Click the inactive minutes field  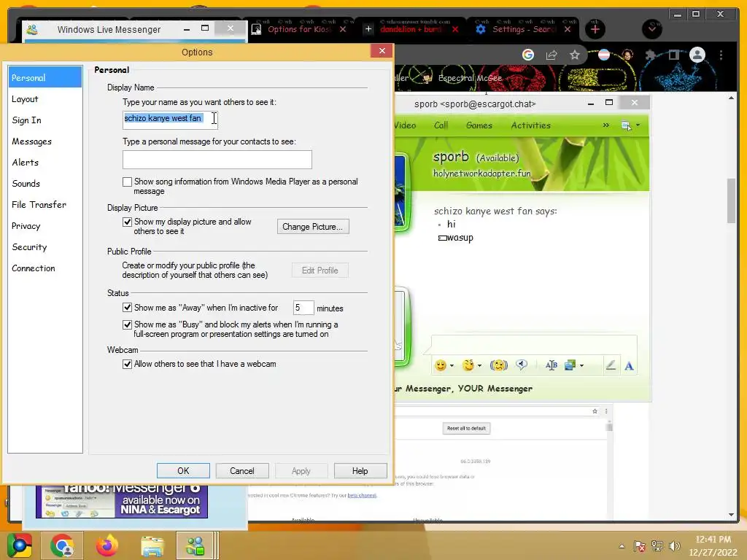tap(303, 308)
